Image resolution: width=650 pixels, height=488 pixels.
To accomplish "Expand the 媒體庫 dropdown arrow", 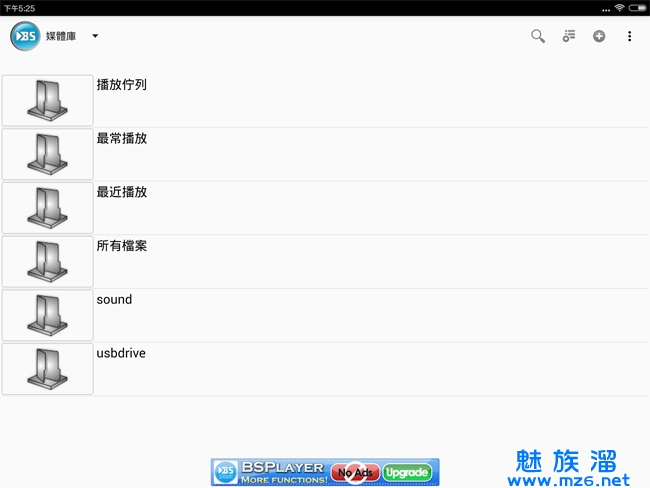I will (95, 36).
